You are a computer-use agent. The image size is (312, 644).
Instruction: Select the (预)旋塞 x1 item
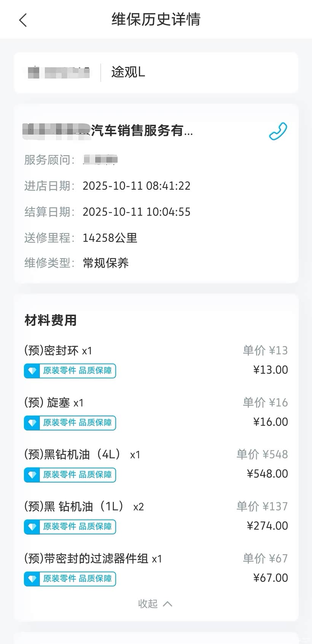click(54, 402)
